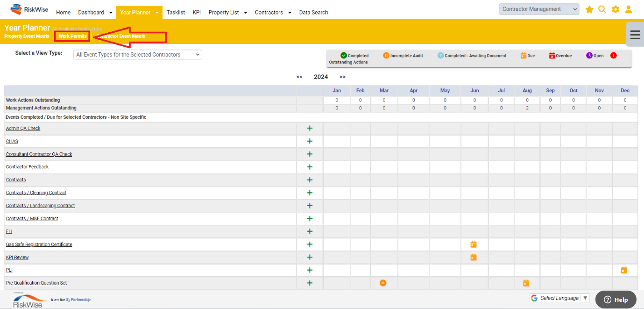
Task: Add event for Consultant Contractor QA Check
Action: (x=310, y=154)
